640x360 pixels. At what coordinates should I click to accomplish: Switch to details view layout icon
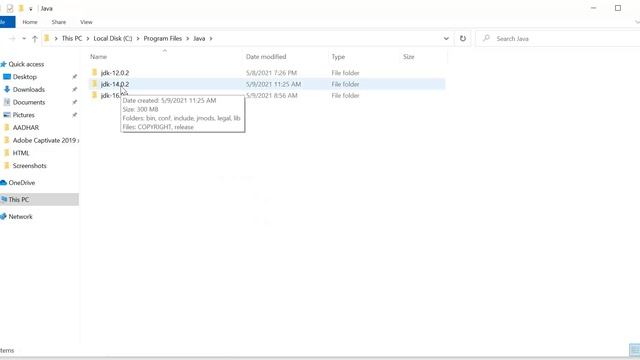[634, 350]
